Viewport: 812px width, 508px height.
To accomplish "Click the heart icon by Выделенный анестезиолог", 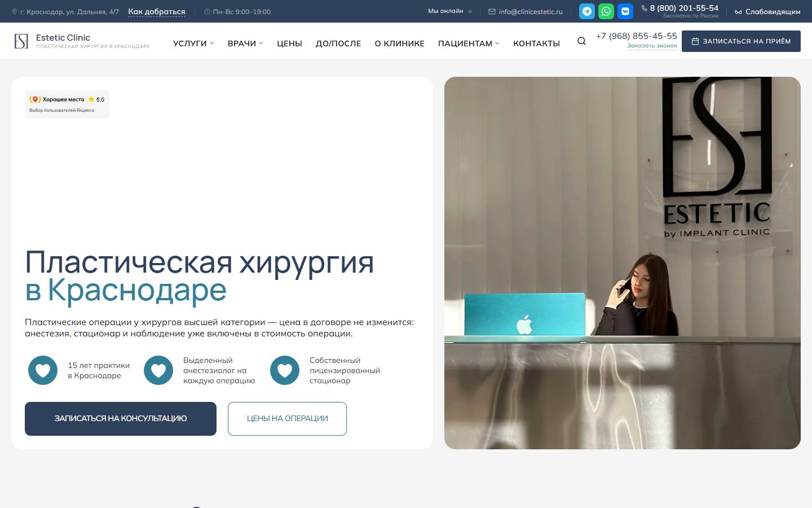I will pyautogui.click(x=158, y=370).
